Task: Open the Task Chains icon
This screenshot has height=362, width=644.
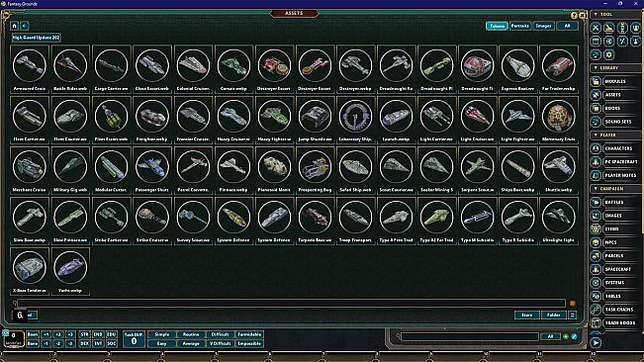Action: [x=596, y=310]
